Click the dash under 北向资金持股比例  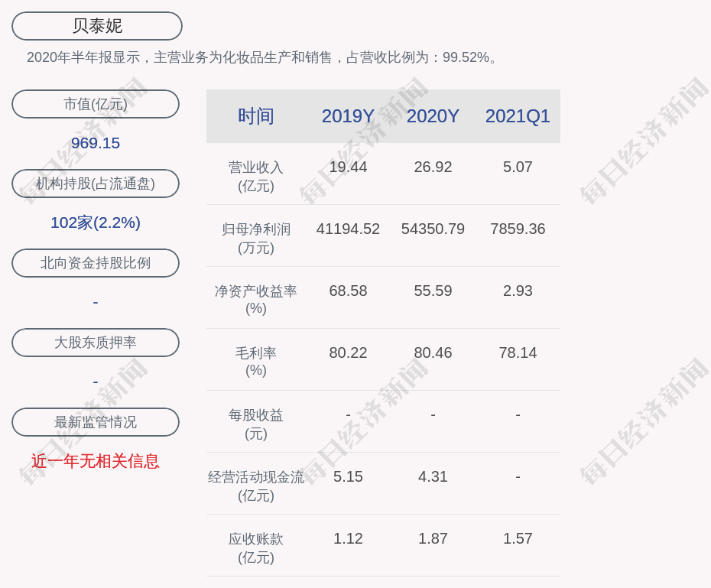pos(96,302)
